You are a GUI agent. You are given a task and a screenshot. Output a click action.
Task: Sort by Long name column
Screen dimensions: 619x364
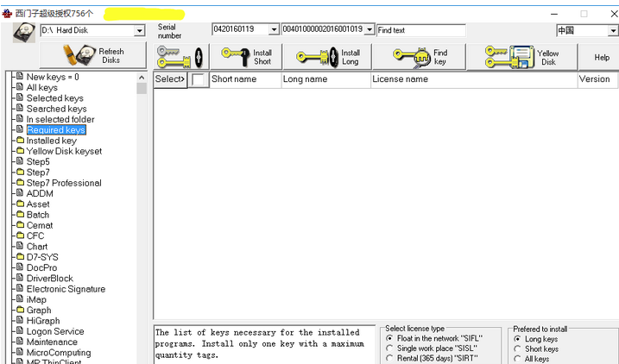[x=326, y=79]
